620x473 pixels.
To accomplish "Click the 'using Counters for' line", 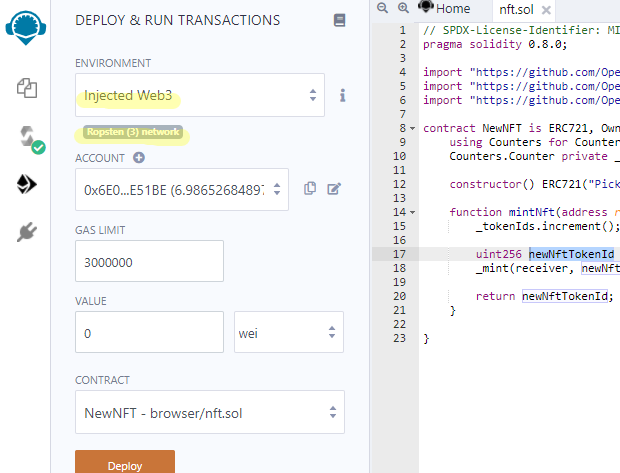I will (535, 142).
